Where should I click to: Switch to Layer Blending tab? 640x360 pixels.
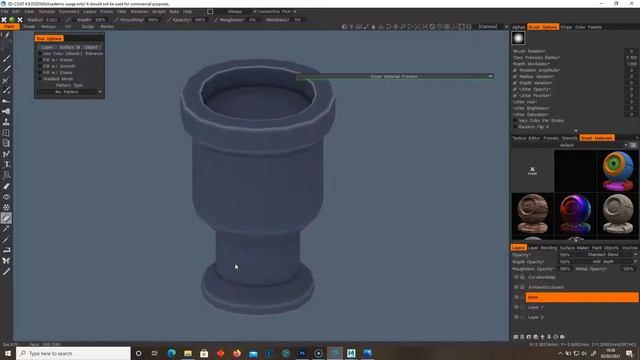click(x=542, y=248)
